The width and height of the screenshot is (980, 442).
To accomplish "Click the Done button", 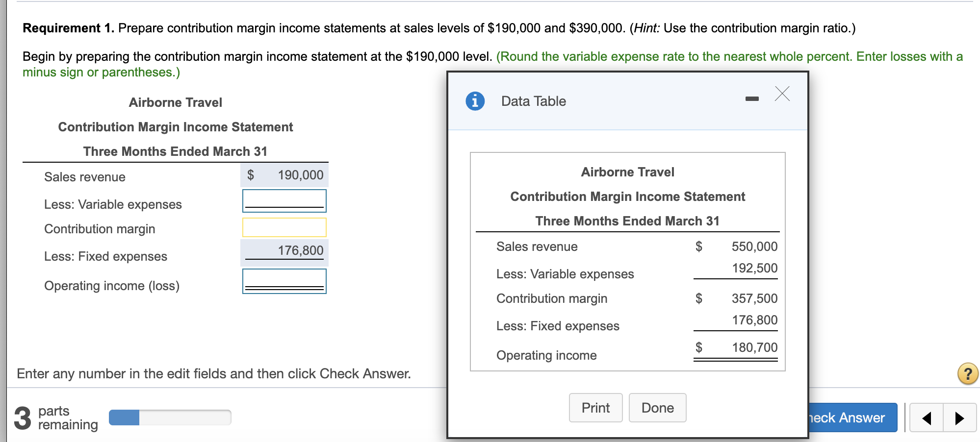I will (657, 407).
